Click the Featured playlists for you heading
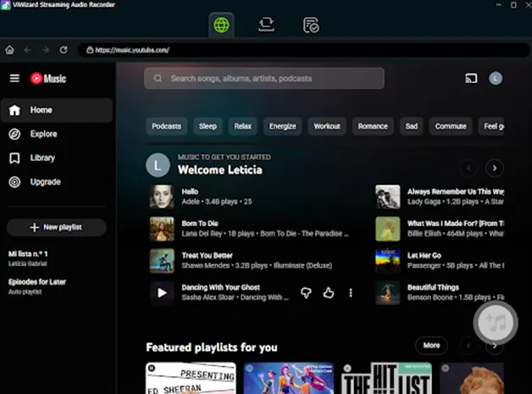532x394 pixels. pyautogui.click(x=212, y=347)
